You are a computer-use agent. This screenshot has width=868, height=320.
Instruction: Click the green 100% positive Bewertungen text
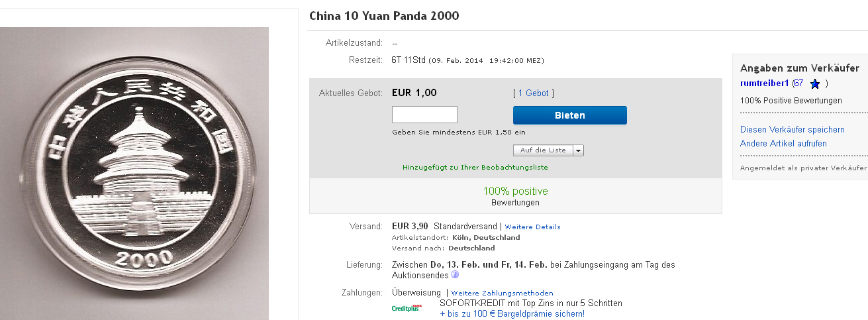click(515, 191)
